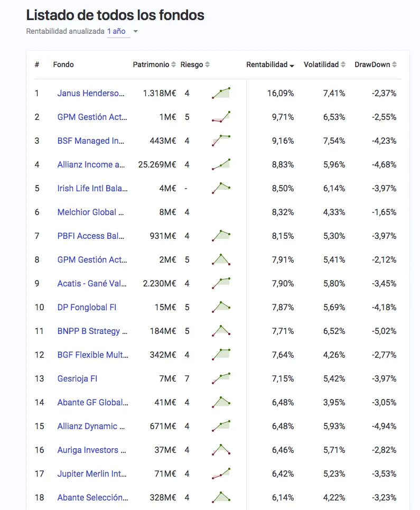Open the Irish Life Intl Balanced fund

pos(92,188)
